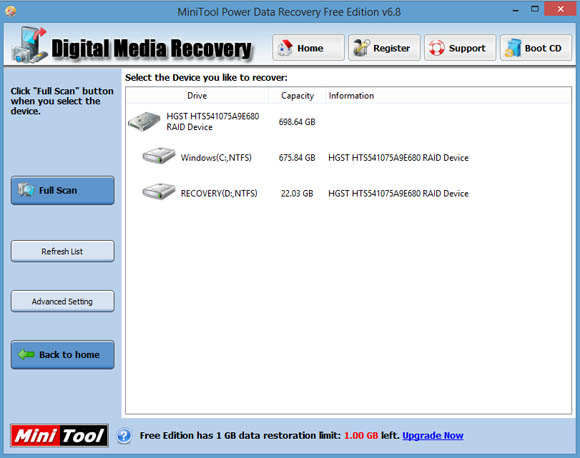Maximize the MiniTool window

point(535,9)
